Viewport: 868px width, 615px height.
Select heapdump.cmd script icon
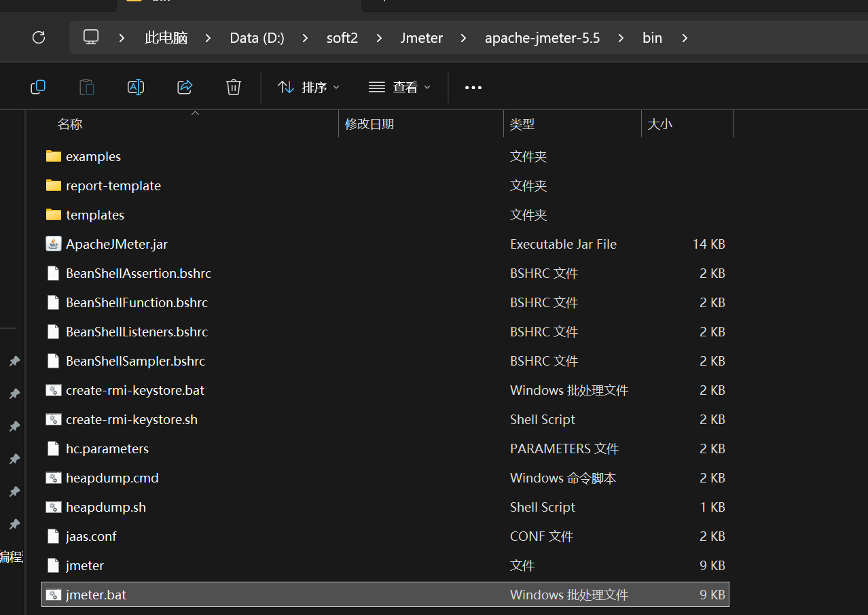tap(54, 478)
